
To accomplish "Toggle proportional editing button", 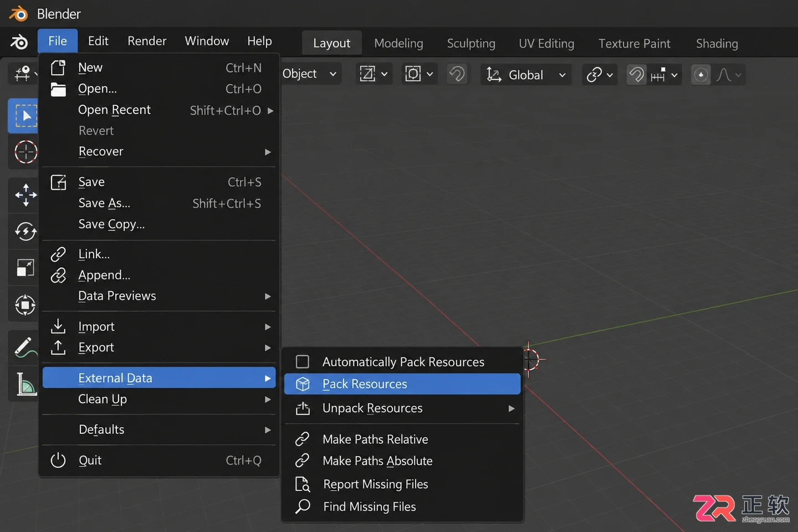I will point(701,75).
